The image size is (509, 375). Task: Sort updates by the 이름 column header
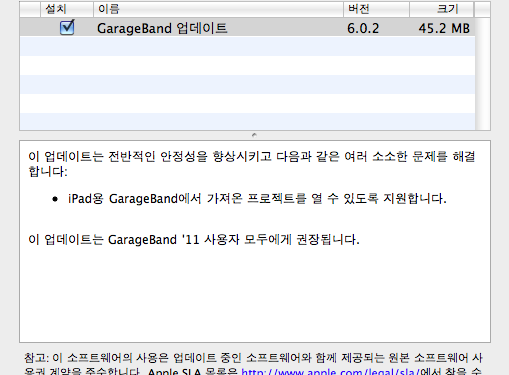(x=218, y=9)
